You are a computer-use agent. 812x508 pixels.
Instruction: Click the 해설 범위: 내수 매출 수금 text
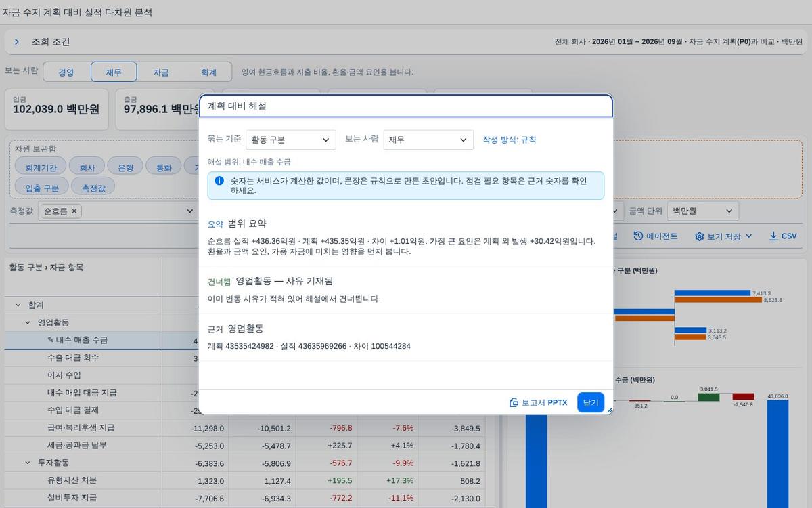pos(249,162)
